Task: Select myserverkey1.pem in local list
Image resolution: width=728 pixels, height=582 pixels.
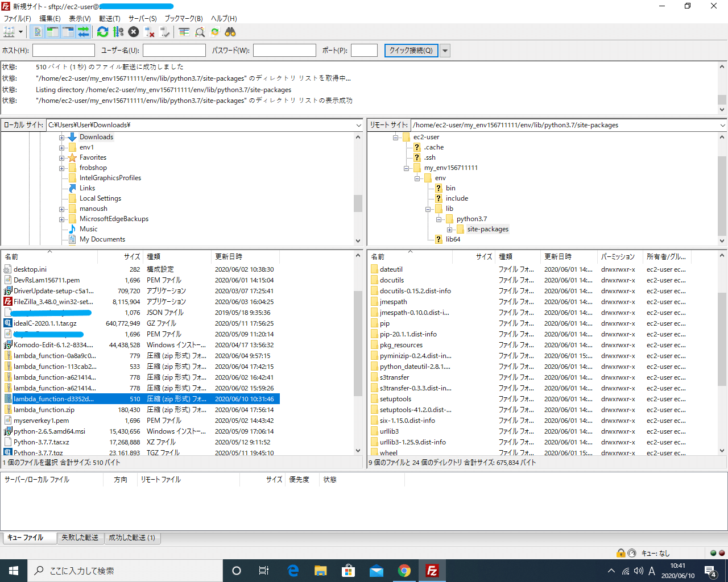Action: tap(42, 421)
